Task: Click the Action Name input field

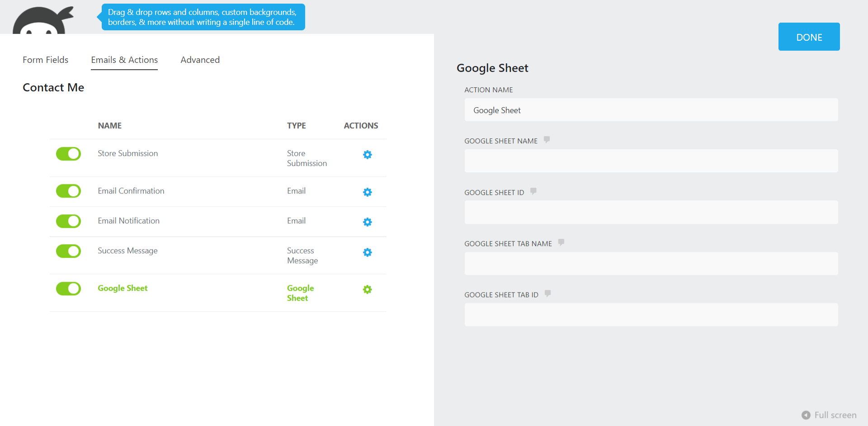Action: 651,110
